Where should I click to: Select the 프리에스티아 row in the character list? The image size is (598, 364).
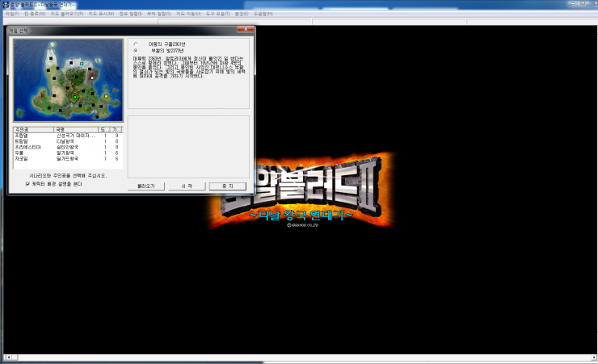click(27, 147)
